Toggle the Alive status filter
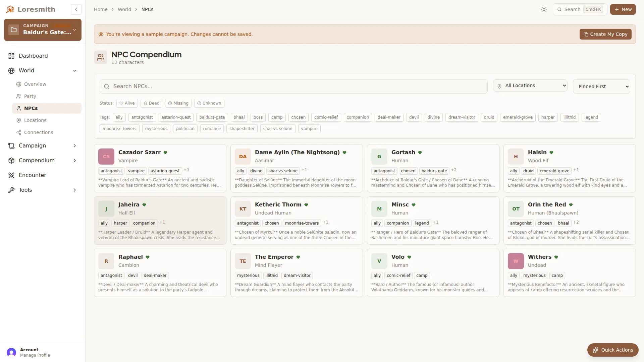Viewport: 644px width, 362px height. coord(127,103)
